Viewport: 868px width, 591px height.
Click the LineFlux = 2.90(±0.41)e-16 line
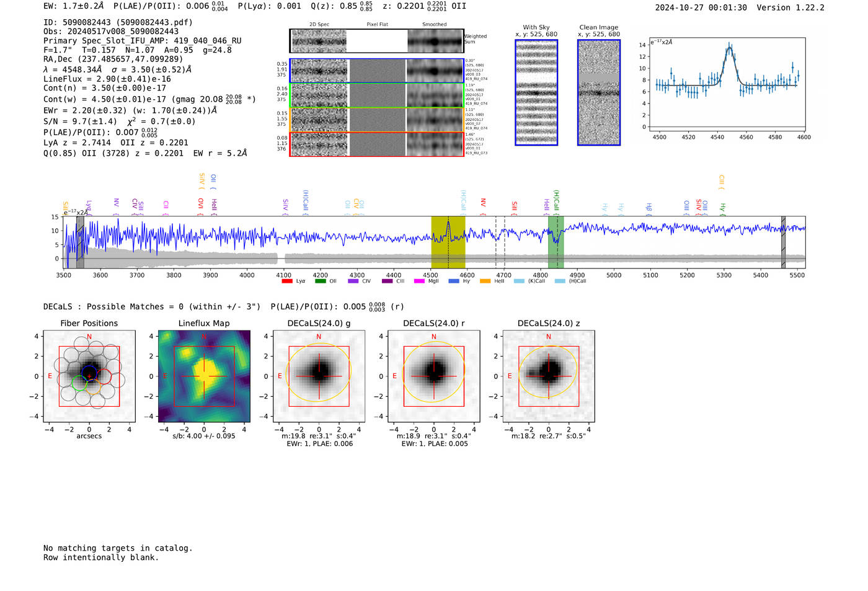[x=107, y=79]
